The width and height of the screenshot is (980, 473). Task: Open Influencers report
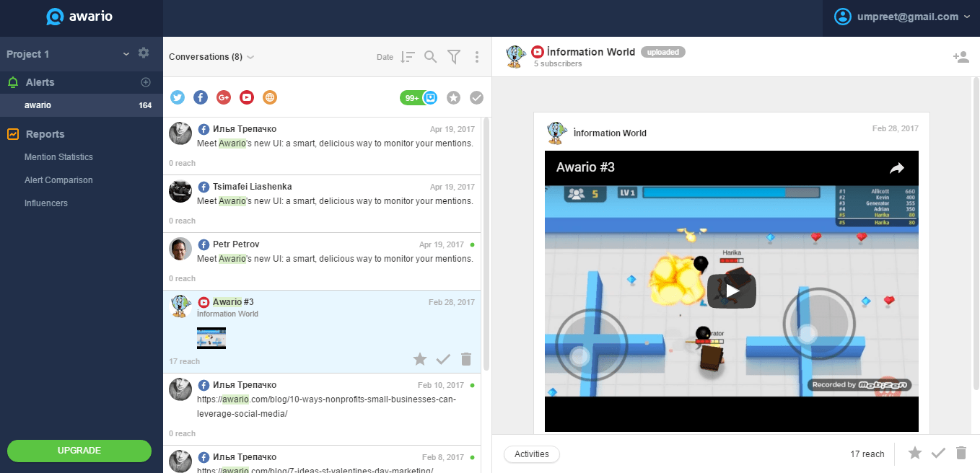46,203
